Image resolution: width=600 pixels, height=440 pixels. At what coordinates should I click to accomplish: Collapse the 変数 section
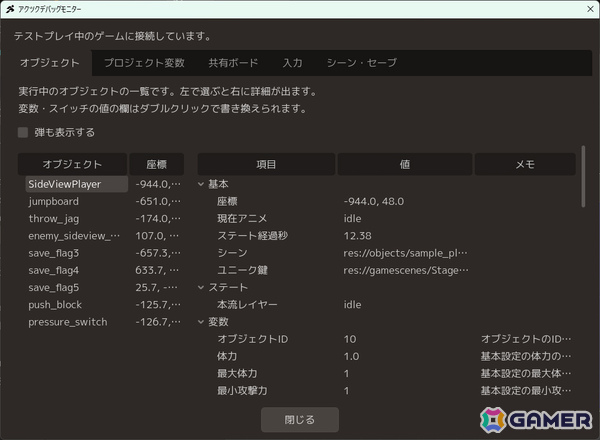point(201,322)
